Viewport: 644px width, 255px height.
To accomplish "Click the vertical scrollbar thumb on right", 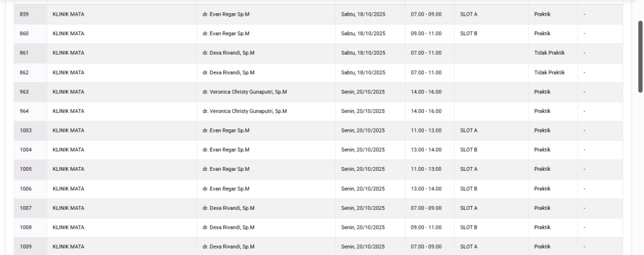I will pos(640,57).
